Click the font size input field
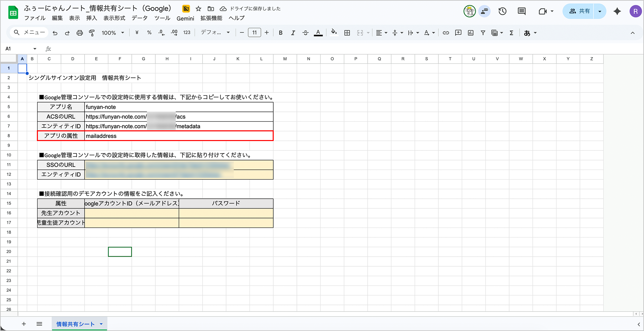This screenshot has height=331, width=644. tap(254, 32)
